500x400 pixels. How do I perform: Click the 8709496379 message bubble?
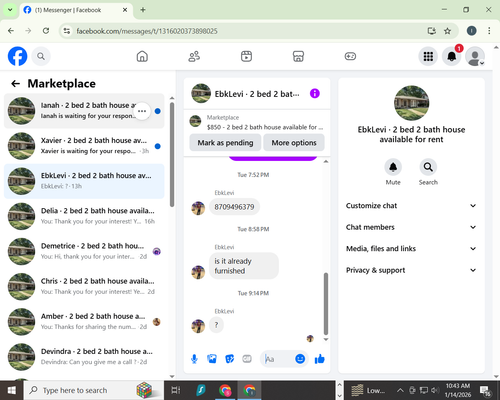click(x=234, y=207)
